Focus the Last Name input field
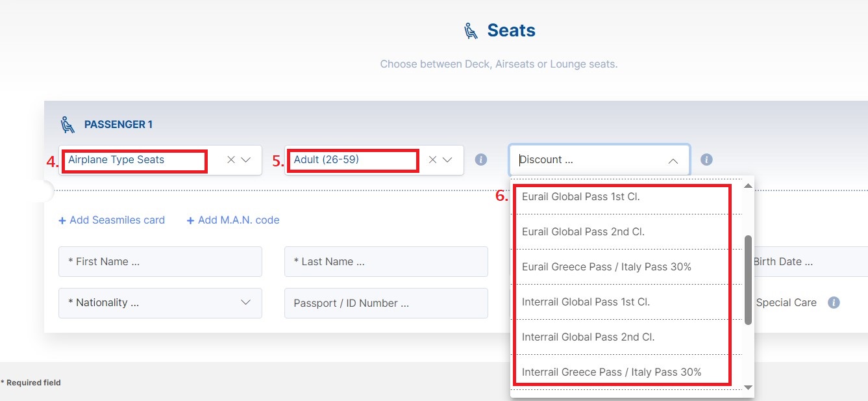The width and height of the screenshot is (868, 401). tap(386, 262)
